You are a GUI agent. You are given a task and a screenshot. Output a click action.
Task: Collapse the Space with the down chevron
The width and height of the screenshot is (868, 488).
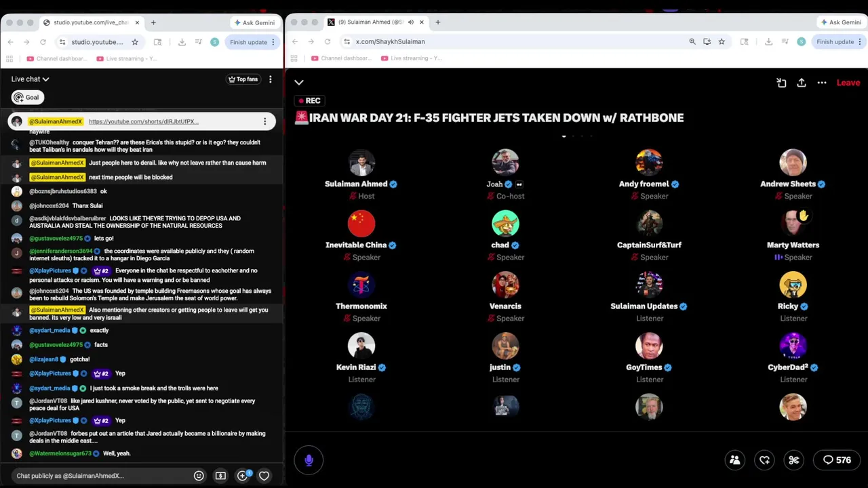tap(299, 83)
